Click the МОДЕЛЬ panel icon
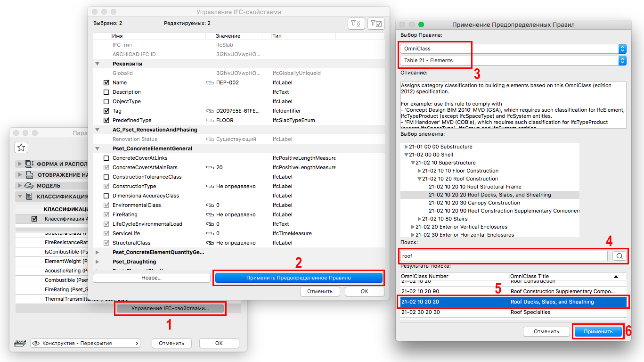The image size is (644, 362). point(29,186)
